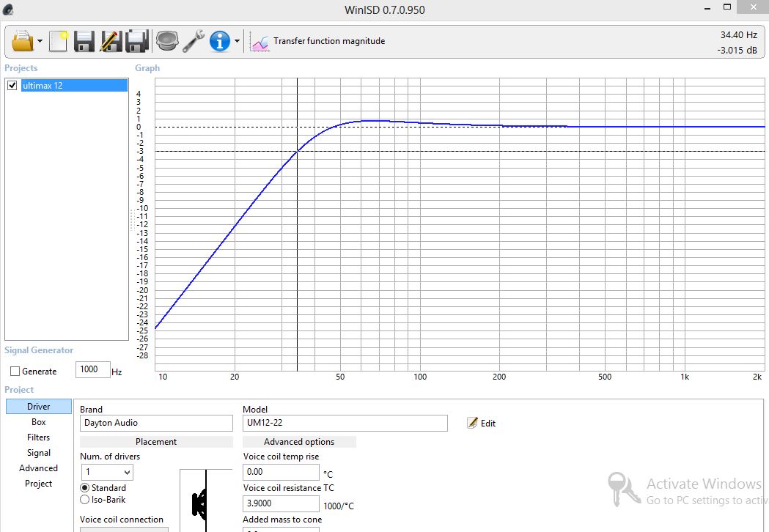Open project with the folder icon
The height and width of the screenshot is (532, 769).
click(x=22, y=41)
